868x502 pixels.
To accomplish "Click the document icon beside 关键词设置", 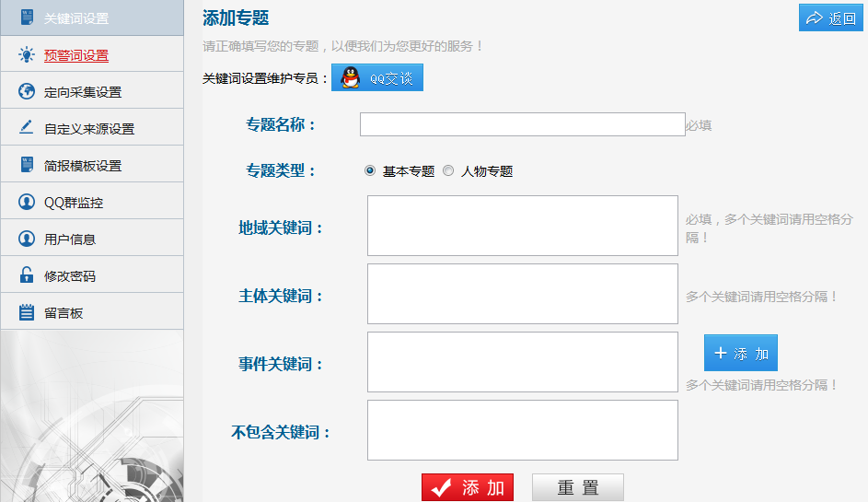I will pos(26,18).
